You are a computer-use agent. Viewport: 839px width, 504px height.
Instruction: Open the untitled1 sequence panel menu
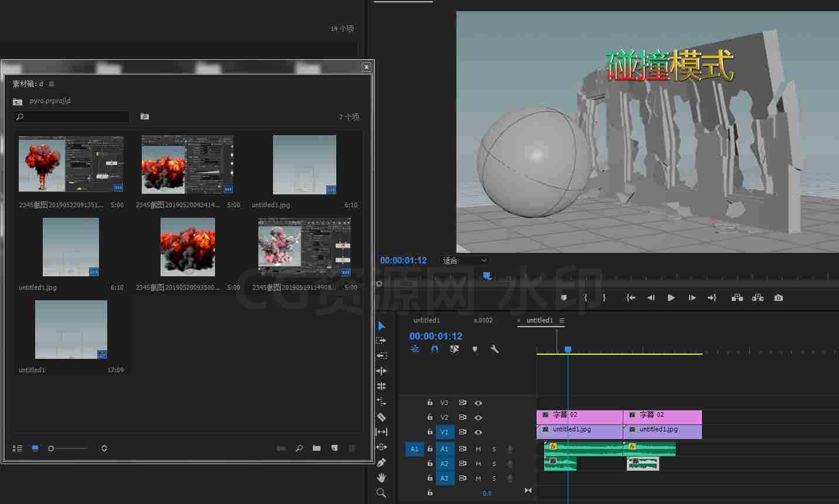[562, 320]
